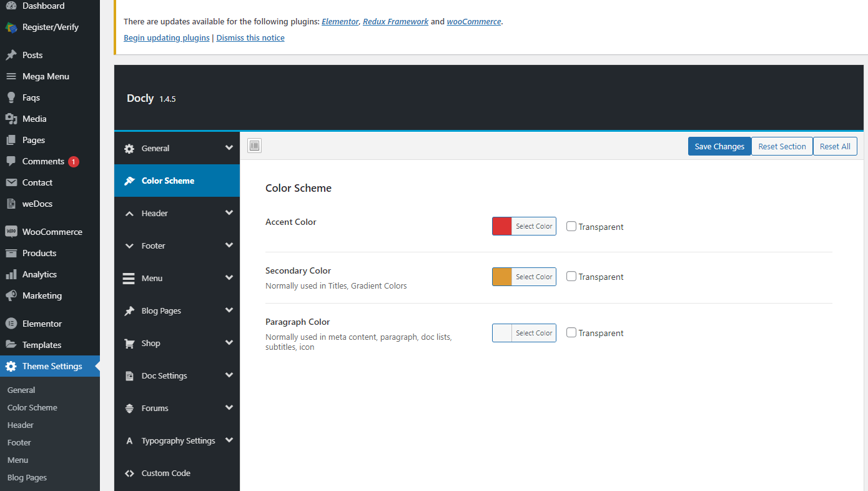This screenshot has width=868, height=491.
Task: Click Begin updating plugins link
Action: click(166, 37)
